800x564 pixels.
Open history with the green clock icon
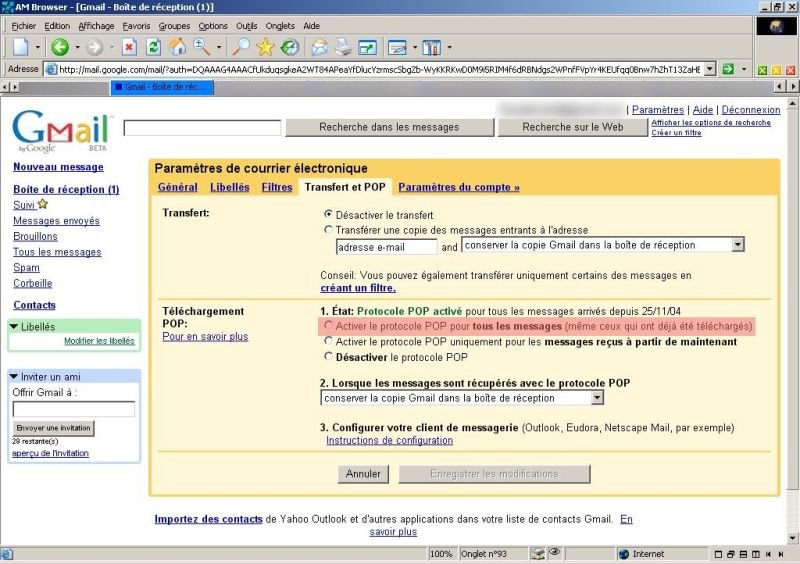click(289, 47)
